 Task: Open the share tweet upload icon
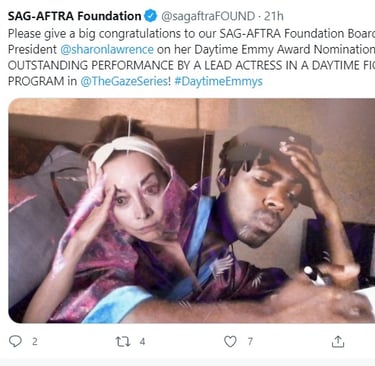pyautogui.click(x=338, y=341)
